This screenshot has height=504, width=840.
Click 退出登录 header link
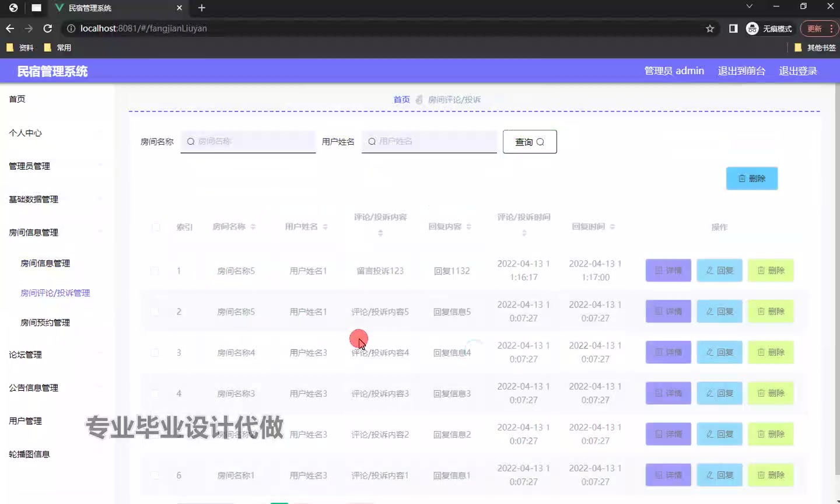(x=798, y=71)
